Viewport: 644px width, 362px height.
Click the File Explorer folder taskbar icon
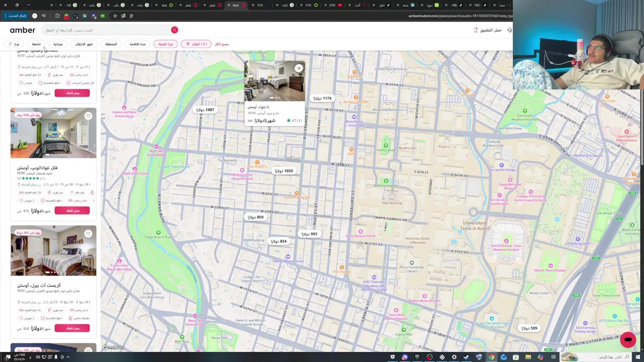(x=528, y=357)
